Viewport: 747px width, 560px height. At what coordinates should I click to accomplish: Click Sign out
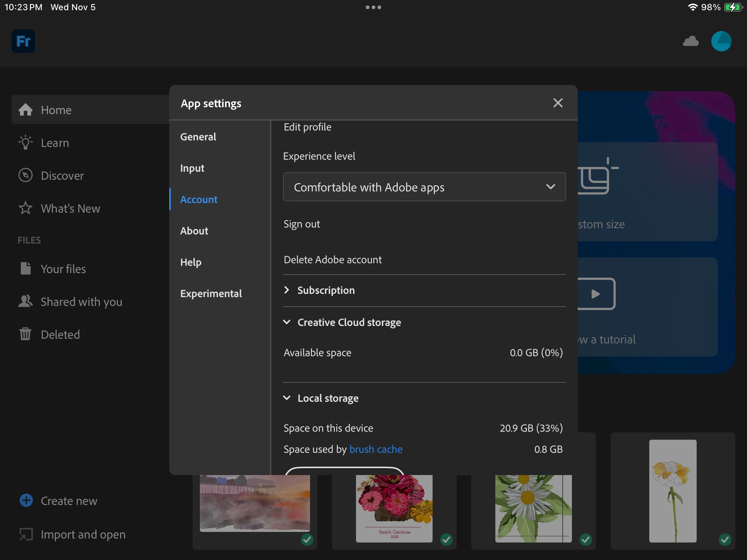click(x=302, y=224)
